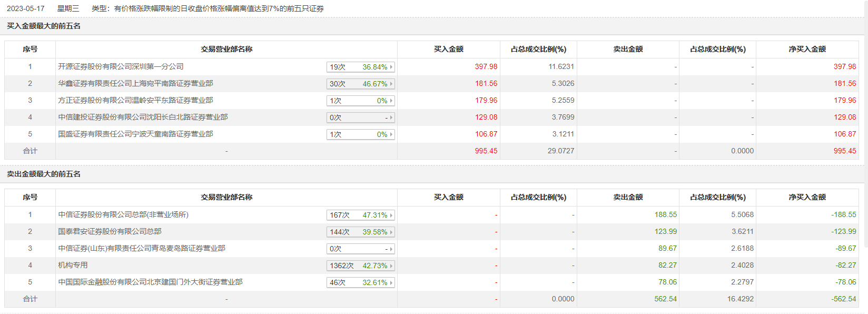Expand the 167次 47.31% stats dropdown
This screenshot has width=868, height=314.
click(391, 215)
